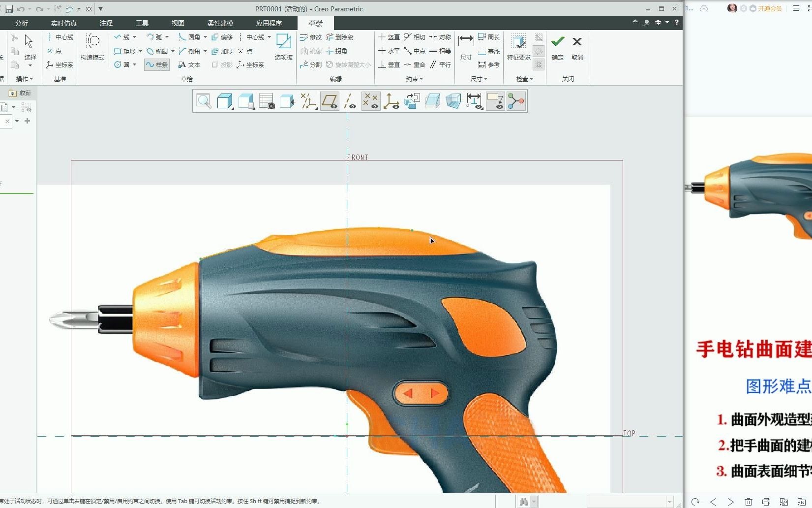The image size is (812, 508).
Task: Expand the Circle (圆) dropdown arrow
Action: [x=134, y=64]
